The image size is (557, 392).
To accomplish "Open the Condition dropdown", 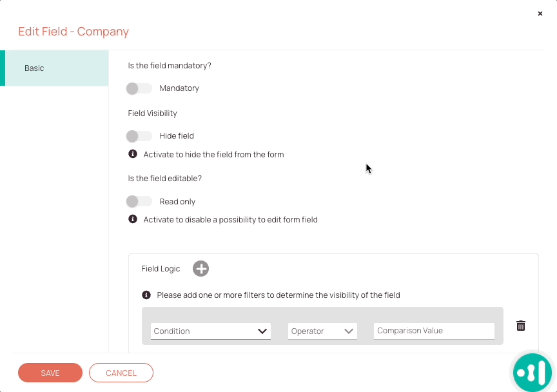I will point(211,331).
